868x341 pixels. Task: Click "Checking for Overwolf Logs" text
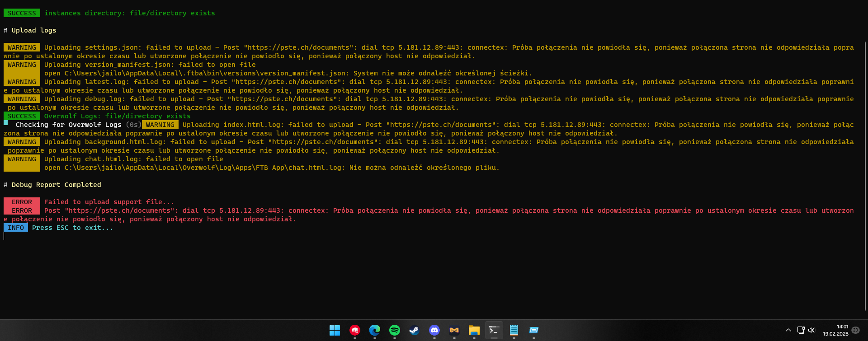pos(68,125)
